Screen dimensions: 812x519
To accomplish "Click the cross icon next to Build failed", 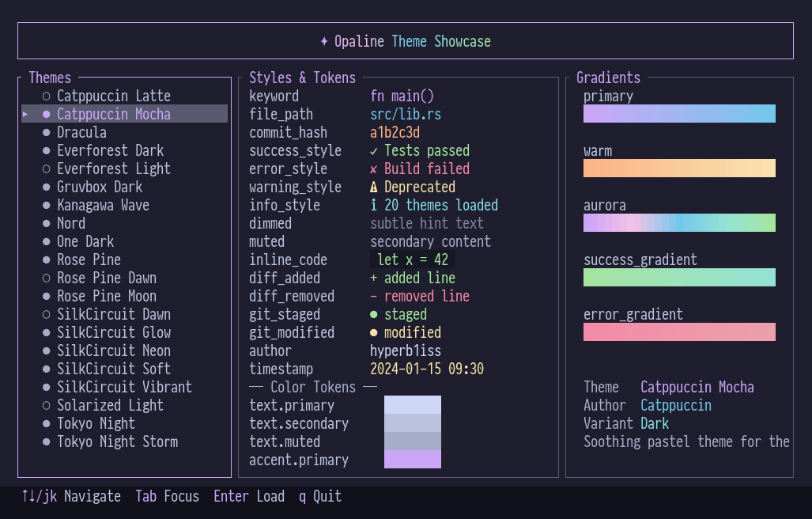I will tap(374, 169).
